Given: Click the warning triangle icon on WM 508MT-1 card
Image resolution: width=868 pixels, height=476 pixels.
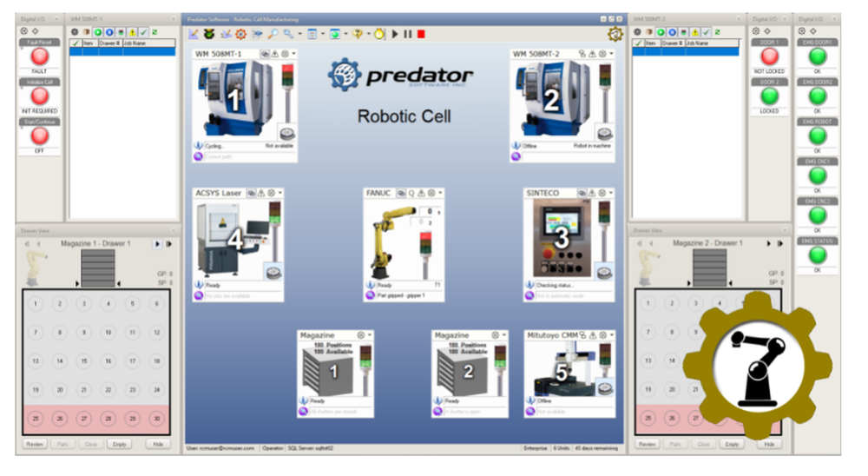Looking at the screenshot, I should coord(274,54).
